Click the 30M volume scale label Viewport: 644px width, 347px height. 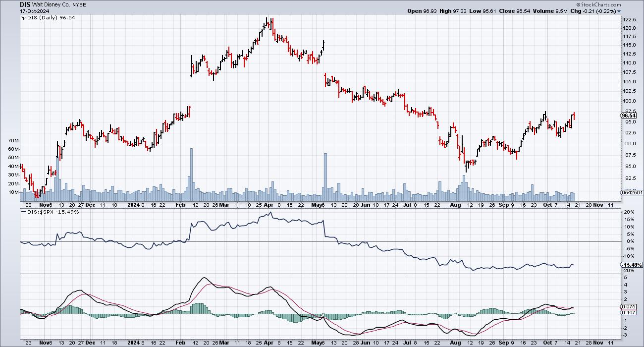[x=14, y=175]
